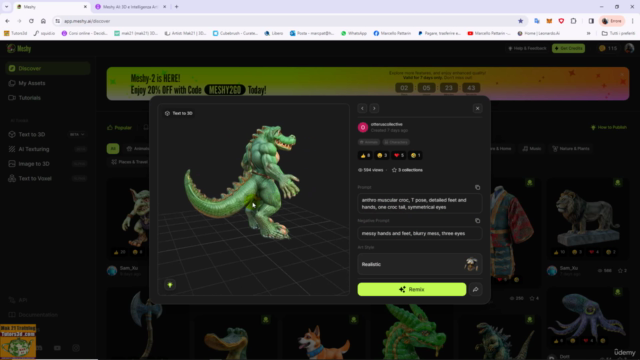The height and width of the screenshot is (360, 640).
Task: Select the All category filter
Action: pos(113,149)
